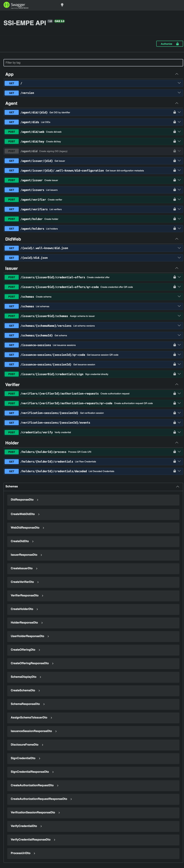Expand the HolderResponseDto schema
The width and height of the screenshot is (184, 868).
(x=27, y=623)
